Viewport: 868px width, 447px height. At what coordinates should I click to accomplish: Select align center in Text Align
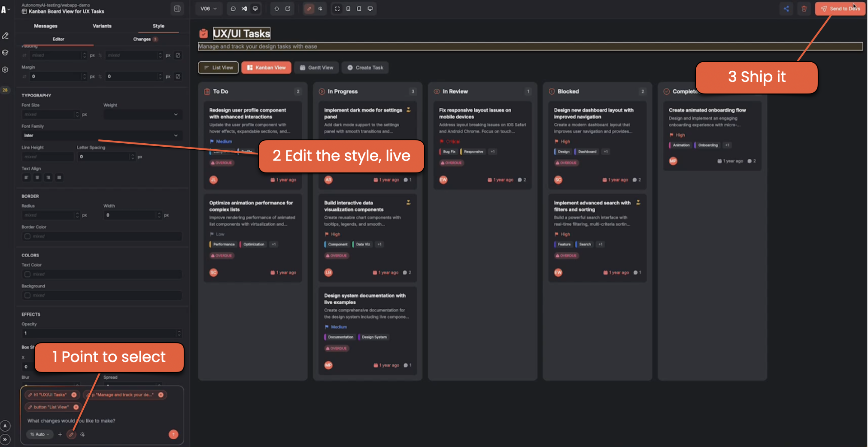(37, 178)
